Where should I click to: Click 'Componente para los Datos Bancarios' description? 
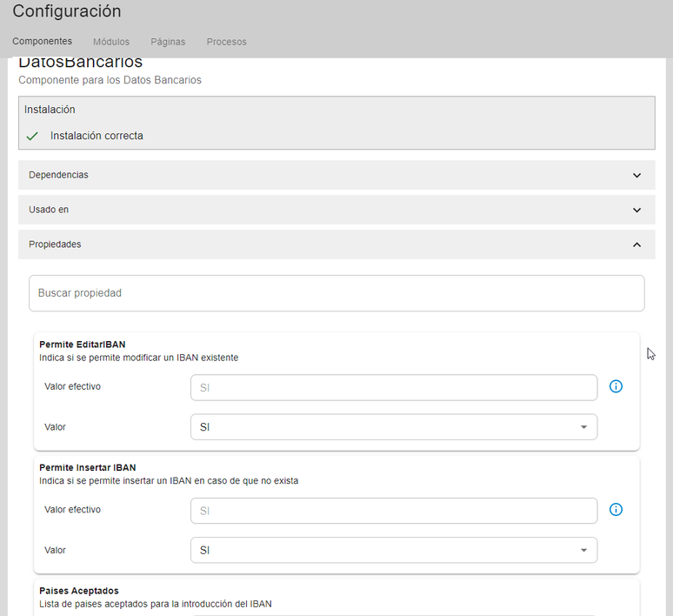coord(110,80)
